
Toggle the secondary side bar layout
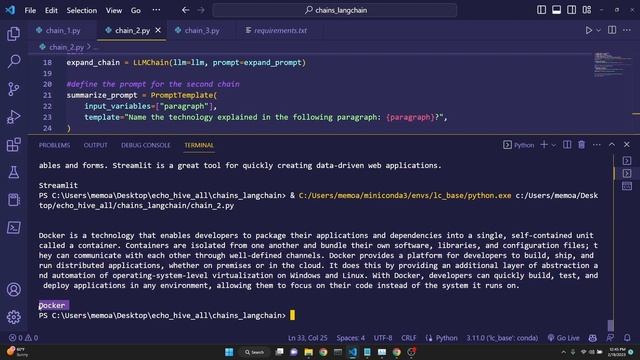point(571,10)
